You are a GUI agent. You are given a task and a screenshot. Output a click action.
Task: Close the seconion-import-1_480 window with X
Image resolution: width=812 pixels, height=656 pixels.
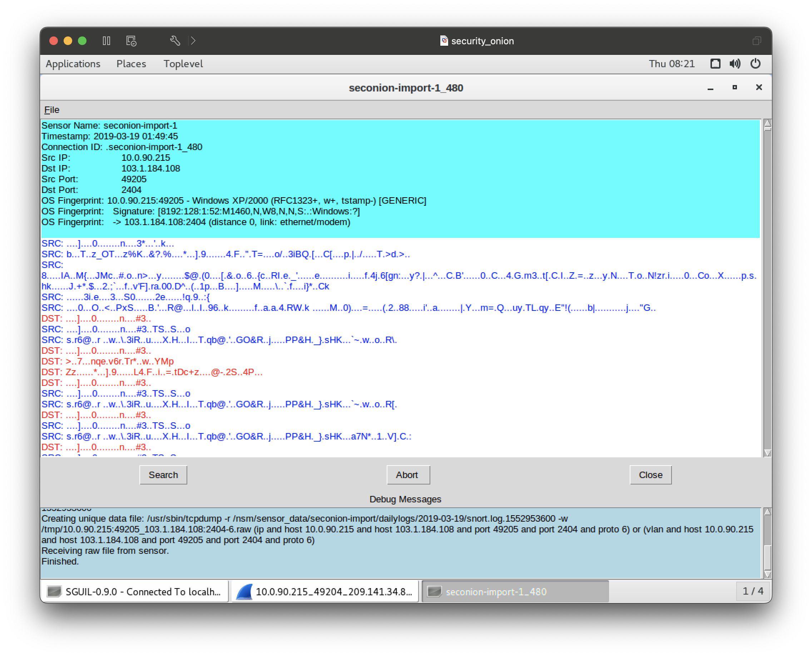click(759, 87)
